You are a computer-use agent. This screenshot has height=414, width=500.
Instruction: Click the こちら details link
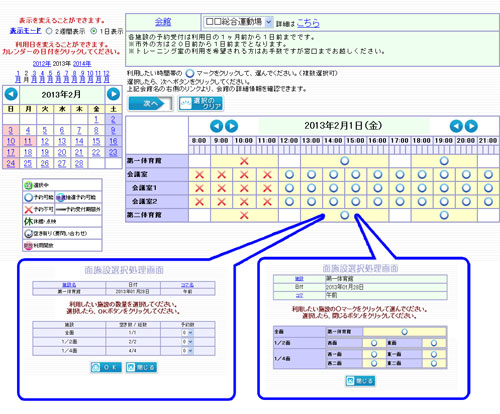click(308, 23)
